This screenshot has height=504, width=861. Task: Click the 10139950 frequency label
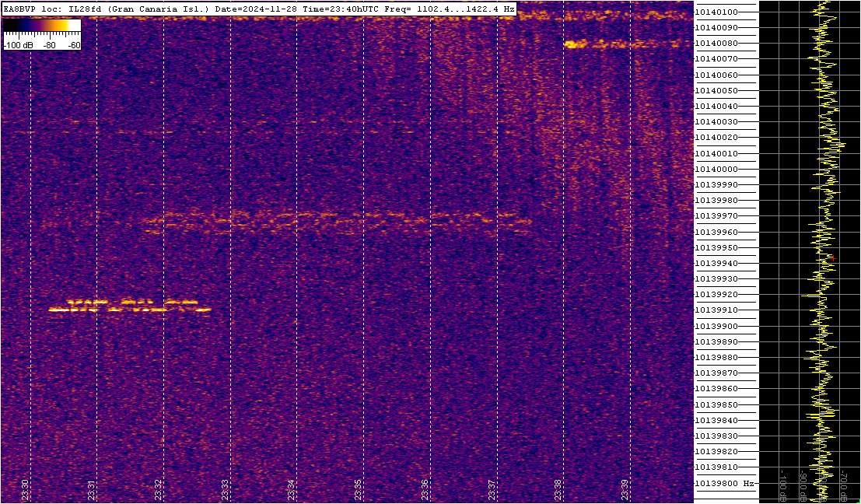tap(716, 247)
